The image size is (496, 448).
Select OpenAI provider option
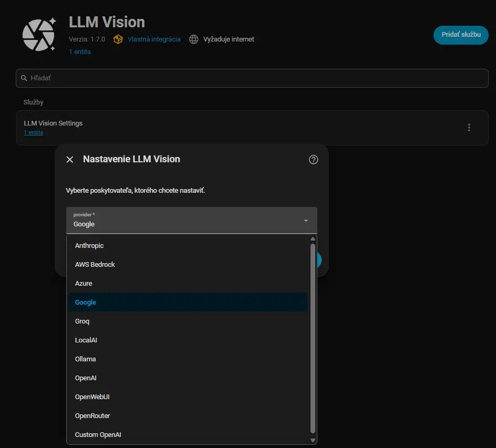pyautogui.click(x=188, y=378)
